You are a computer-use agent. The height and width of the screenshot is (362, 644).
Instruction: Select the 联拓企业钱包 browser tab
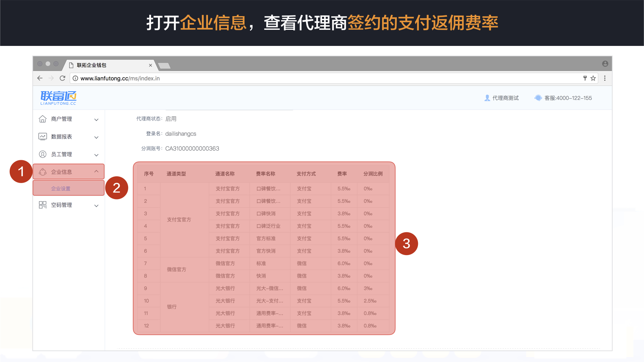[111, 65]
